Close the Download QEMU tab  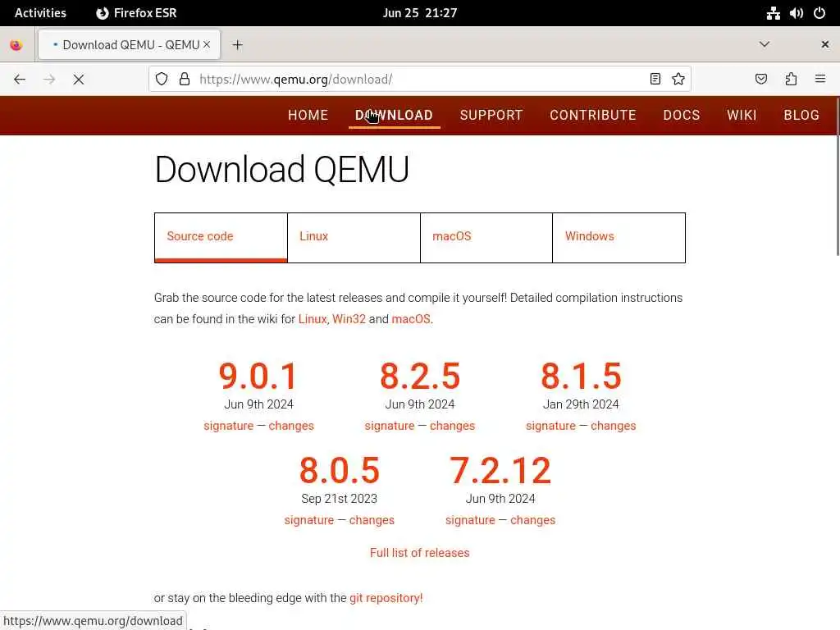tap(207, 44)
